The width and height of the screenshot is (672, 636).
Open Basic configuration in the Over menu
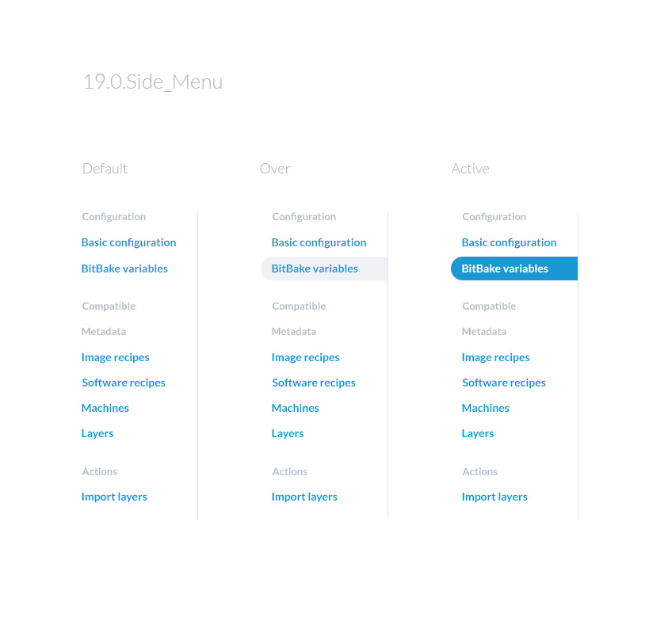(x=319, y=242)
